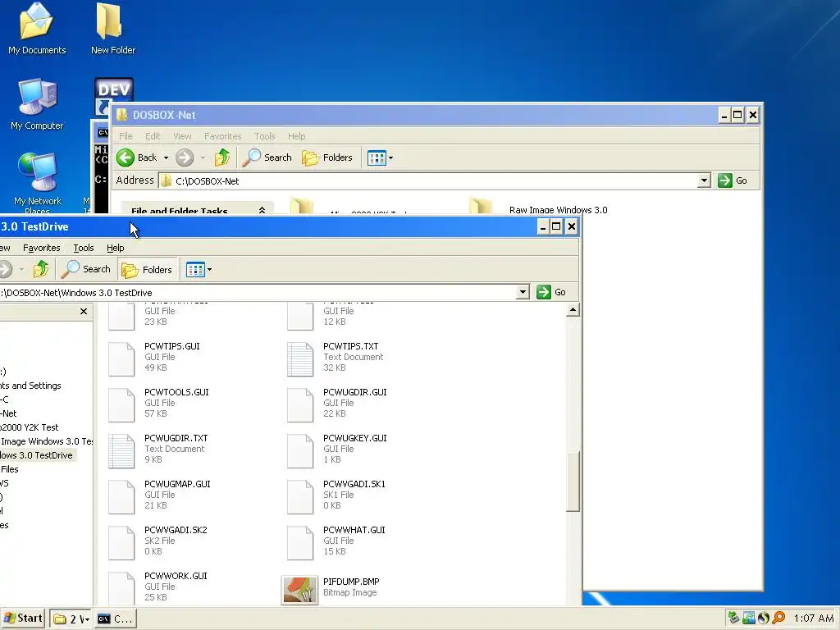Select the PCWWHAT.GUI file icon
This screenshot has width=840, height=630.
click(300, 543)
